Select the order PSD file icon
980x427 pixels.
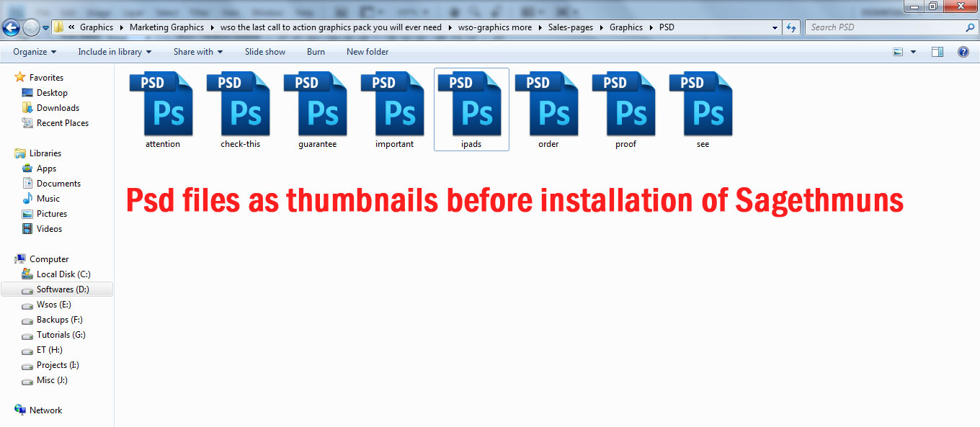(548, 104)
